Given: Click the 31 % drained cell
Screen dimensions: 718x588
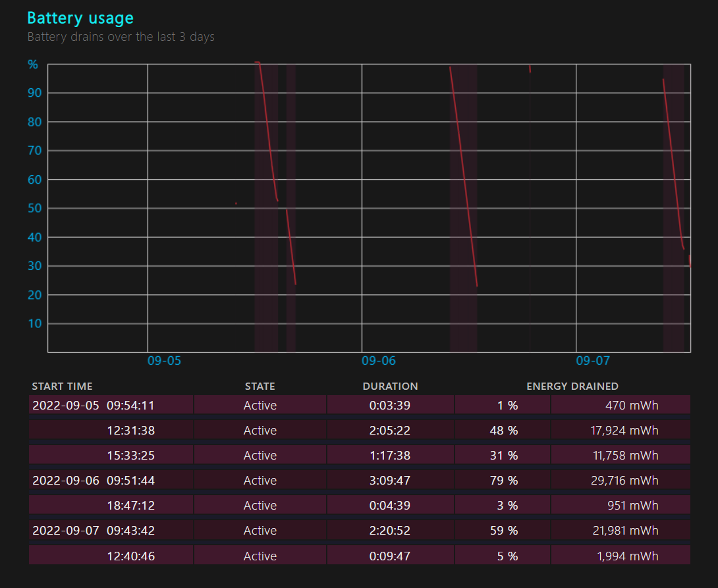Looking at the screenshot, I should 503,455.
